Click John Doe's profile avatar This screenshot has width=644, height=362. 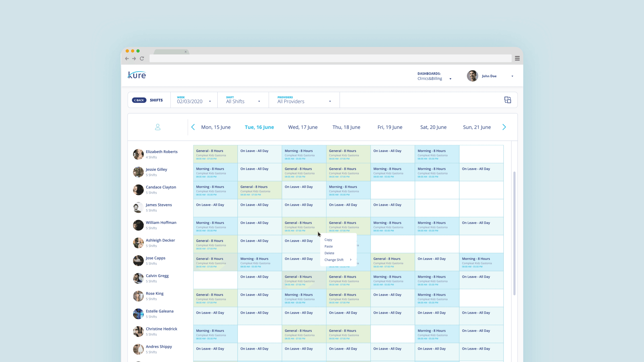472,76
